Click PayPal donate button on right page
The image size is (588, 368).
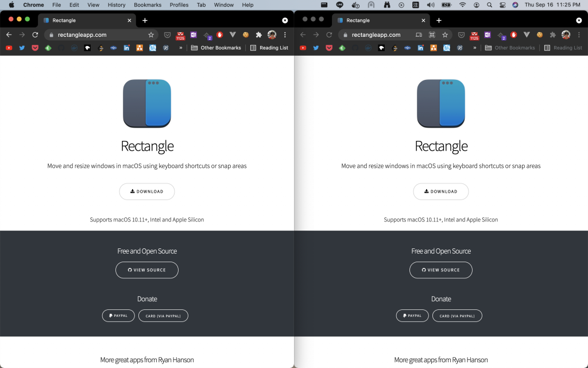[412, 316]
